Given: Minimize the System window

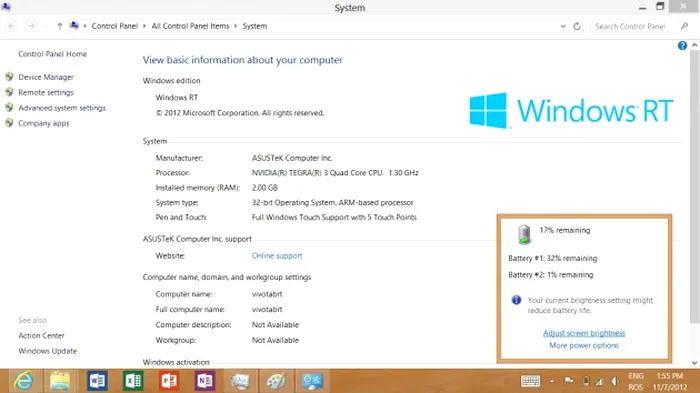Looking at the screenshot, I should (642, 7).
